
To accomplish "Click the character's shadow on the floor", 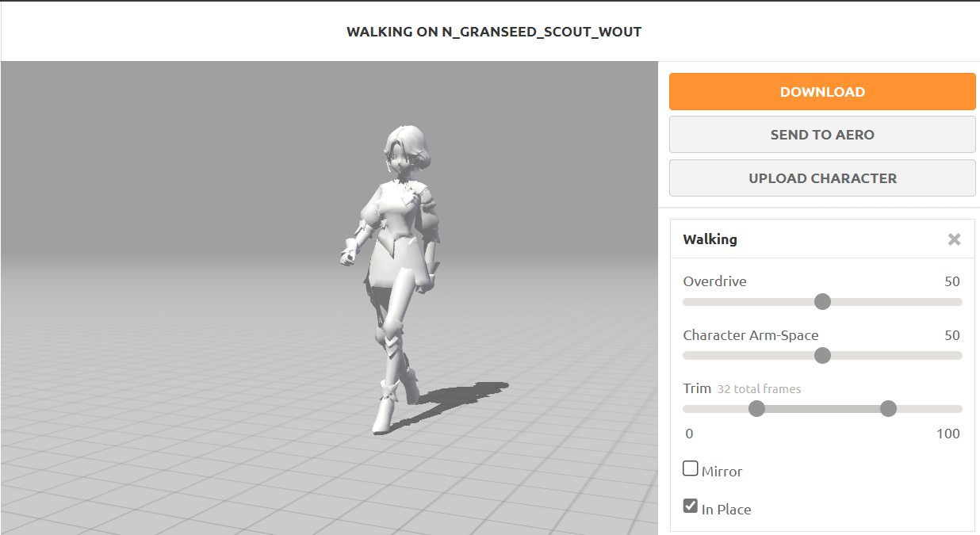I will click(x=464, y=396).
